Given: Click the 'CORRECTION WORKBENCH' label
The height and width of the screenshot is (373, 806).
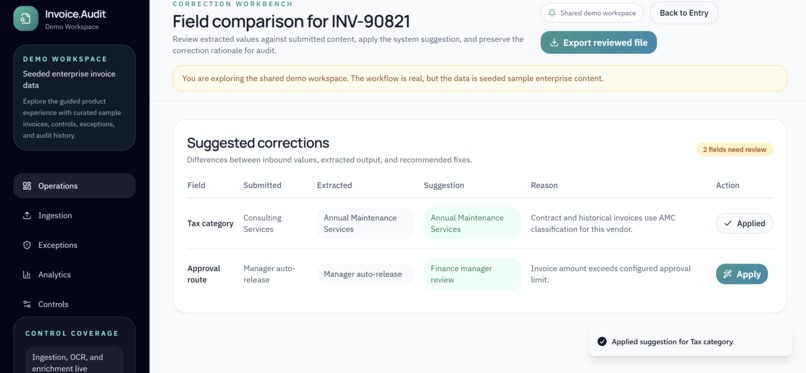Looking at the screenshot, I should [233, 4].
